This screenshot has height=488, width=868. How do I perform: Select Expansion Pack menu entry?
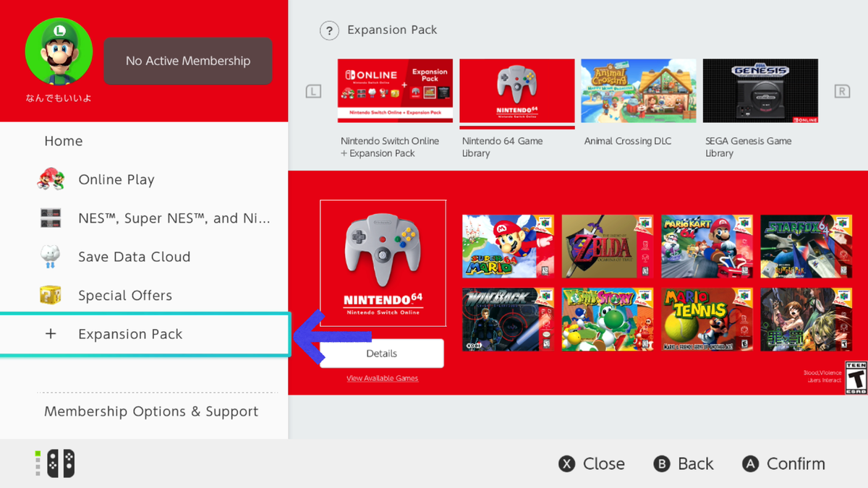pos(145,334)
